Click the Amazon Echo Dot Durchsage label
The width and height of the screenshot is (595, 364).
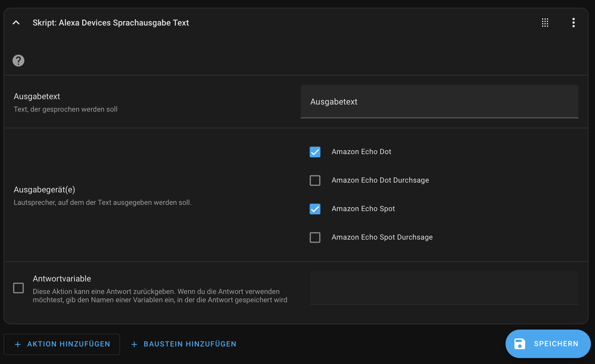(380, 180)
